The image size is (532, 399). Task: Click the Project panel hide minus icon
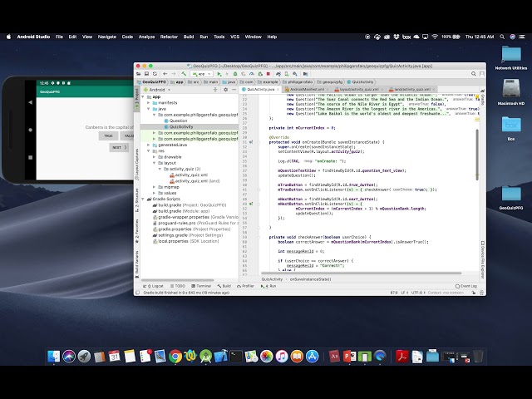(x=234, y=90)
